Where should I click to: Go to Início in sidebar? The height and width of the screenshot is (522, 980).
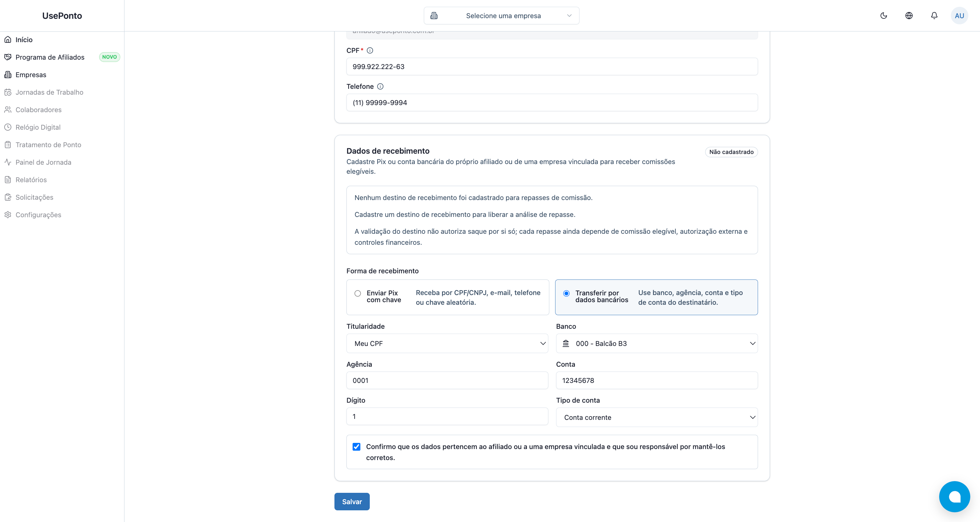[x=62, y=40]
